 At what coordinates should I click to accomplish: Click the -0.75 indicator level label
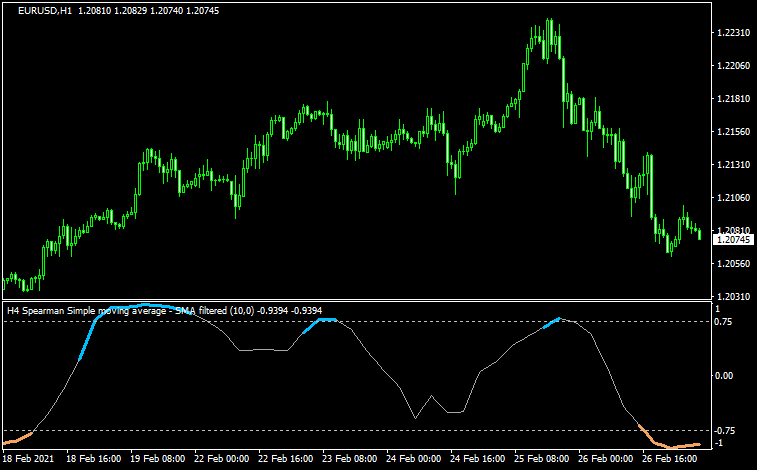[x=725, y=430]
